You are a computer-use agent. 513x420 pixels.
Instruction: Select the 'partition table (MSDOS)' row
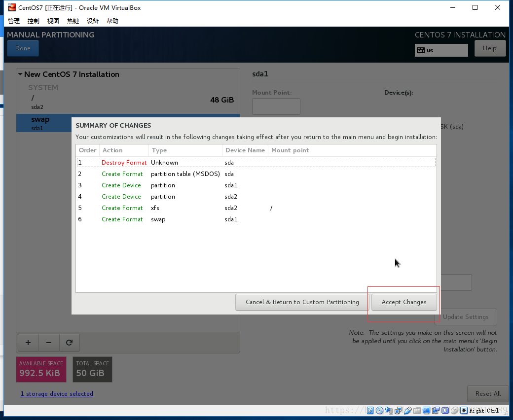pos(256,174)
